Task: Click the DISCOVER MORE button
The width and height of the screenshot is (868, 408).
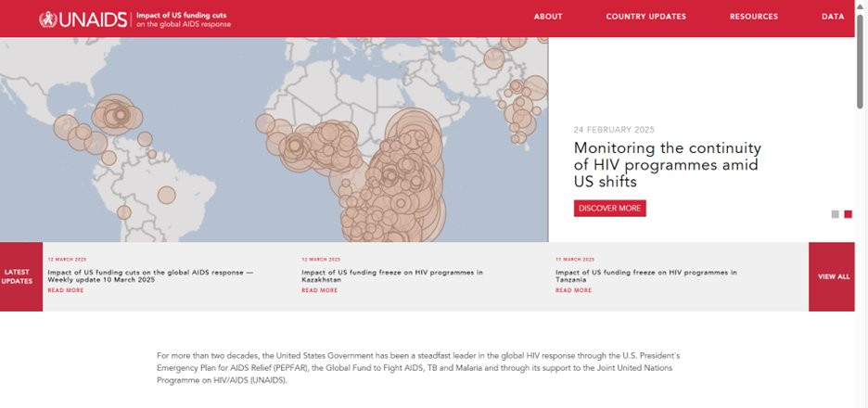Action: point(609,208)
